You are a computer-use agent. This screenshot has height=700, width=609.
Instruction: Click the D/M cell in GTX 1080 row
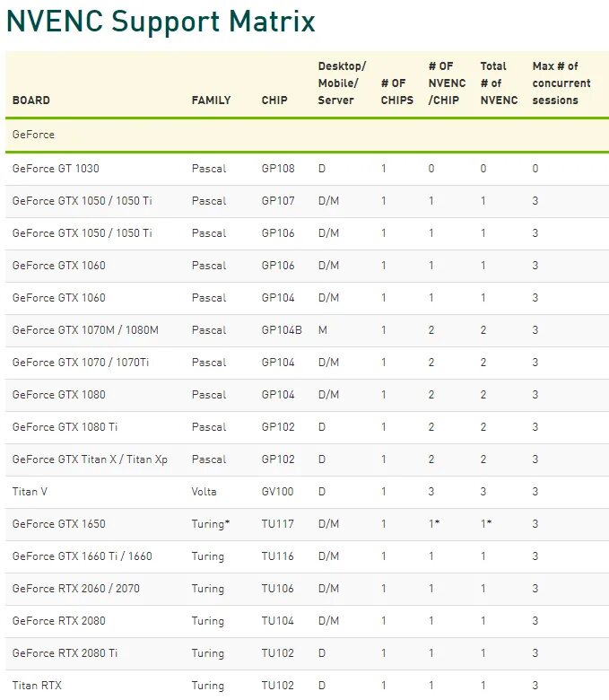coord(328,395)
